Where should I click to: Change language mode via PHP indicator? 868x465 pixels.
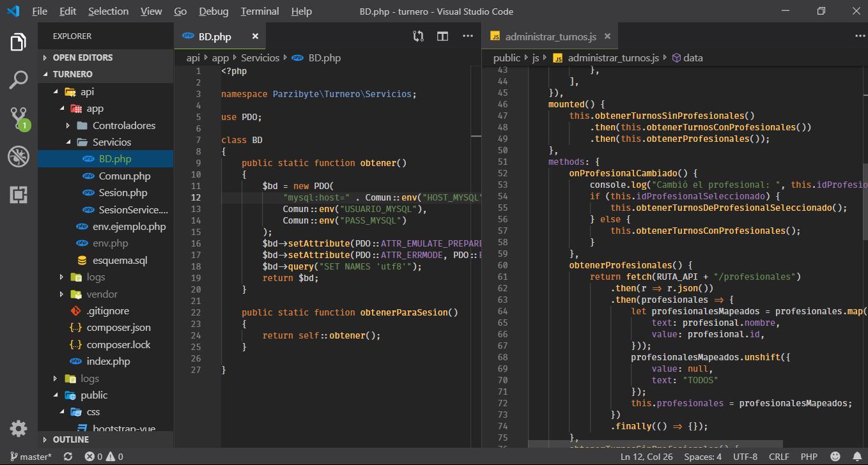(809, 457)
